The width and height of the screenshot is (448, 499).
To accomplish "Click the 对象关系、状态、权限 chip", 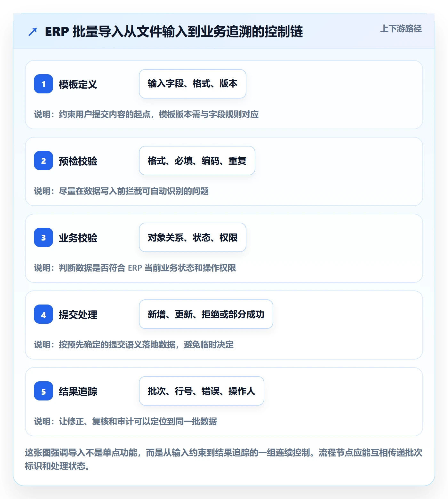I will [x=193, y=237].
